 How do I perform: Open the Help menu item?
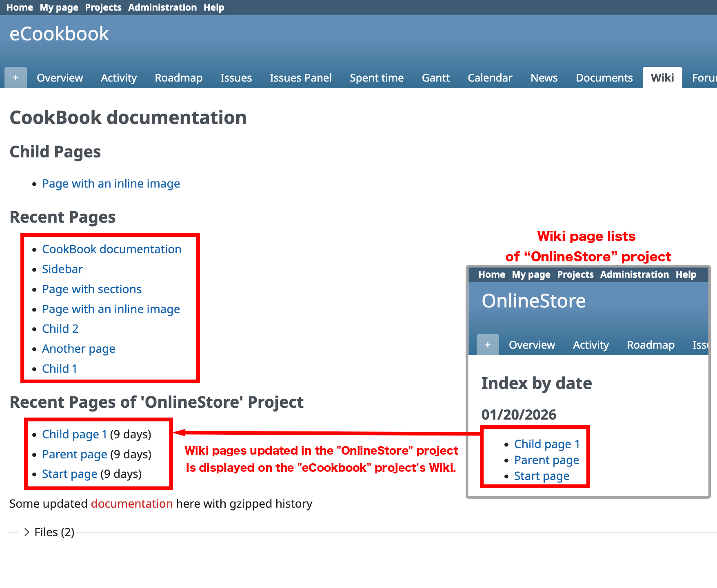[214, 7]
